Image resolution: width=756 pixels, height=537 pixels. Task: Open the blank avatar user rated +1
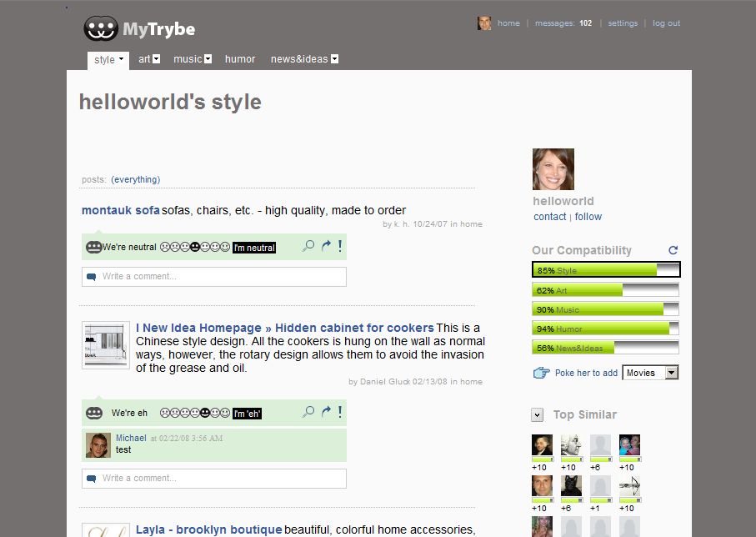(600, 486)
